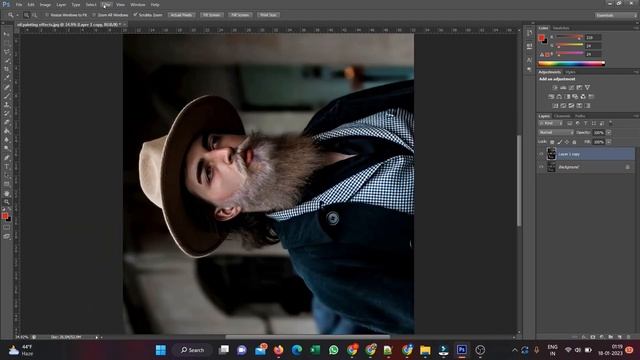Add a Hue/Saturation adjustment
The height and width of the screenshot is (360, 640).
point(551,97)
